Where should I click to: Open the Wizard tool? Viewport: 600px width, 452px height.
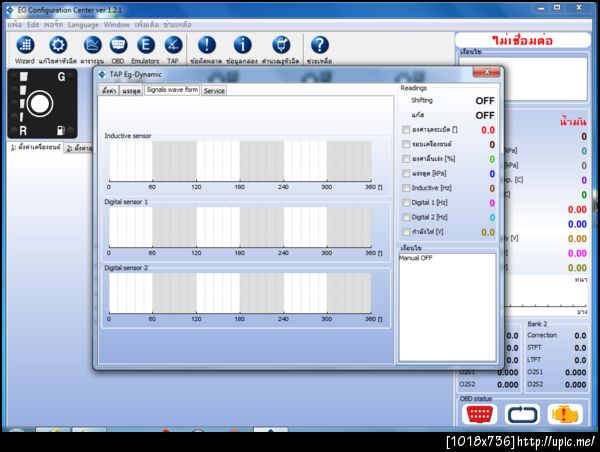(25, 50)
